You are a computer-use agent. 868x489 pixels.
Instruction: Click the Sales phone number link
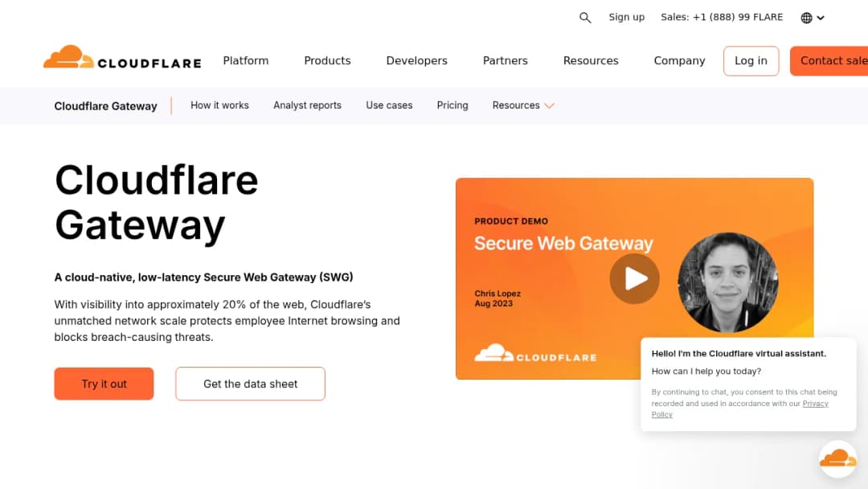[x=722, y=17]
